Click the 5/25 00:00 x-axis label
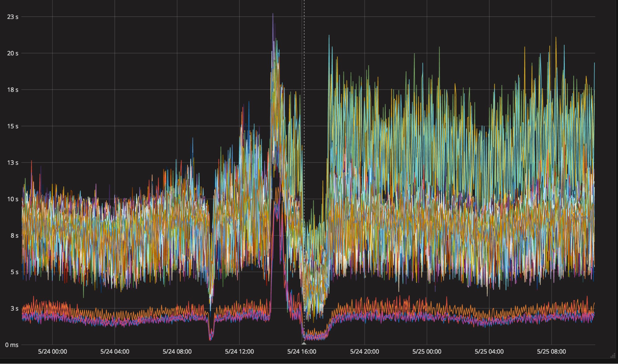618x364 pixels. (x=427, y=352)
